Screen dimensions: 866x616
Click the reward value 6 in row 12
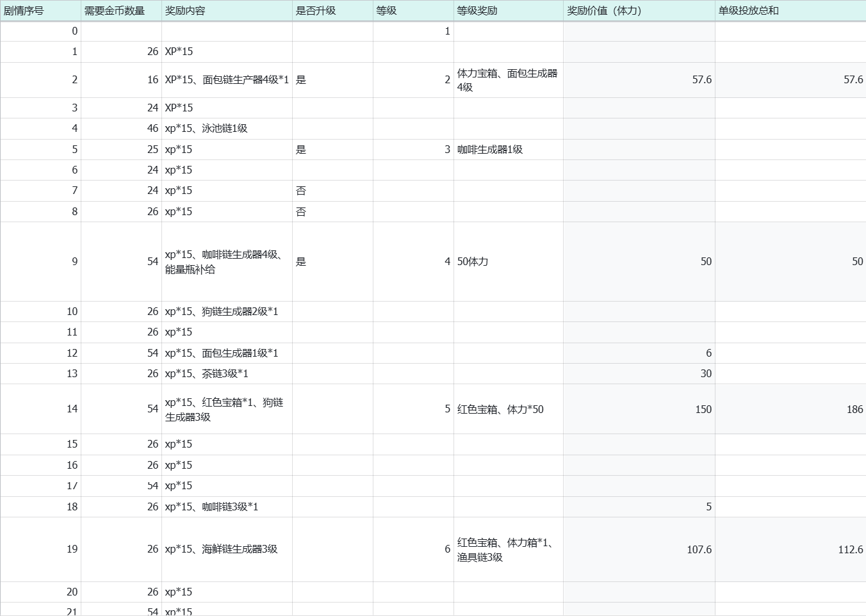639,353
